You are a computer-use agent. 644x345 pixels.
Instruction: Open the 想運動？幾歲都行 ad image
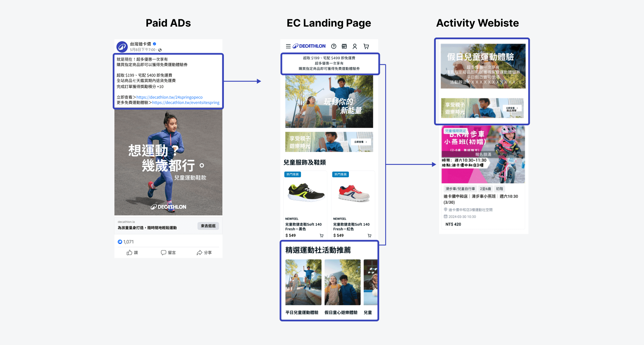[168, 163]
